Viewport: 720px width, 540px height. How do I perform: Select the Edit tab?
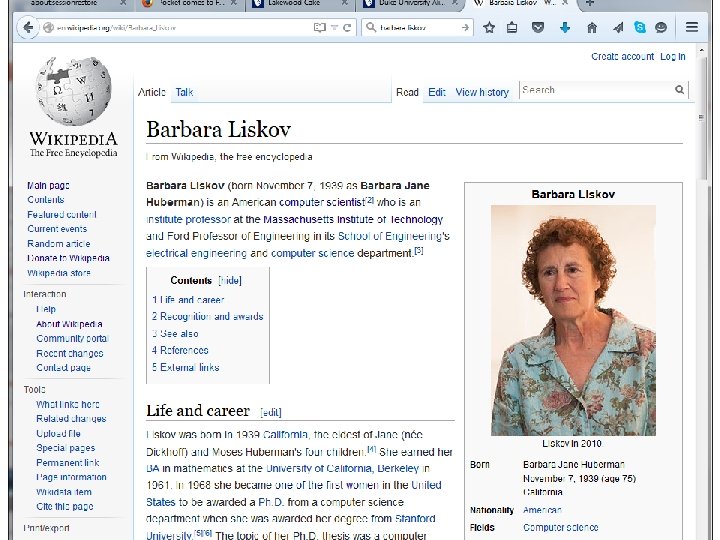coord(437,92)
